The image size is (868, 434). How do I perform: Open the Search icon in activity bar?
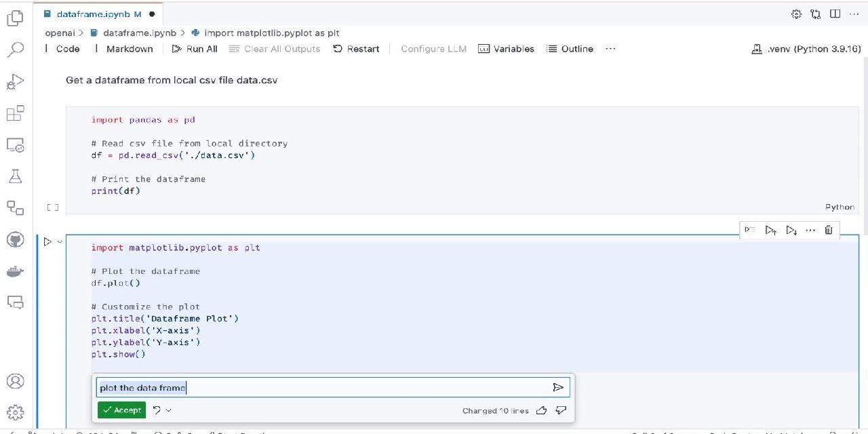pos(15,50)
